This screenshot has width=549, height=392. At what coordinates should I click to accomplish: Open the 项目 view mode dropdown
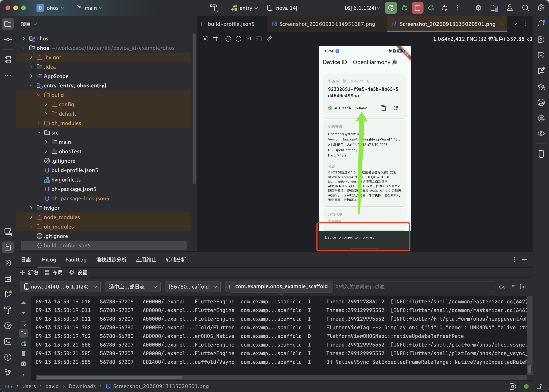click(x=29, y=24)
